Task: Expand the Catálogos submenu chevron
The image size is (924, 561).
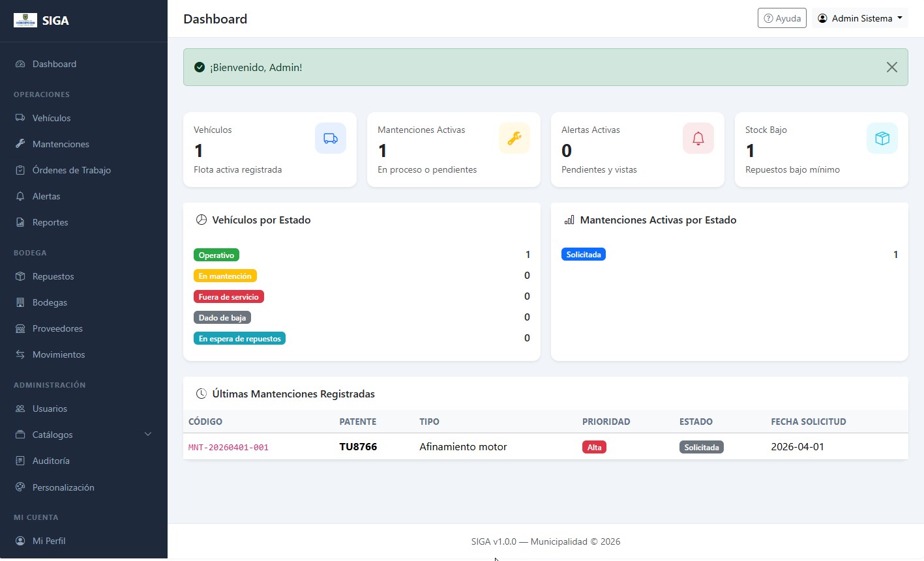Action: point(148,434)
